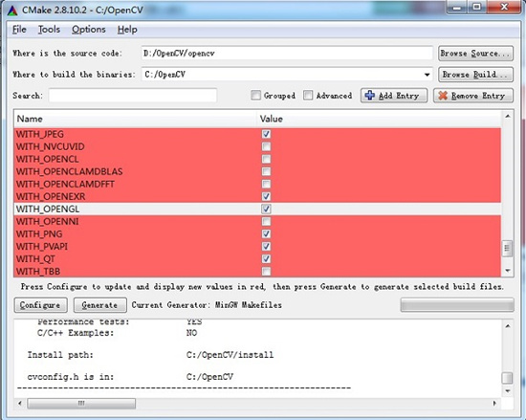The height and width of the screenshot is (420, 526).
Task: Click the CMake triangle logo icon
Action: 12,11
